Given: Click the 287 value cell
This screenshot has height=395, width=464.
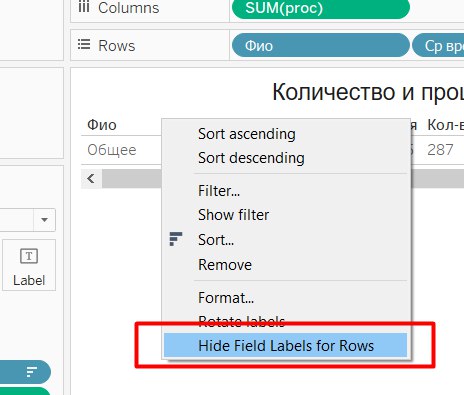Looking at the screenshot, I should (440, 150).
